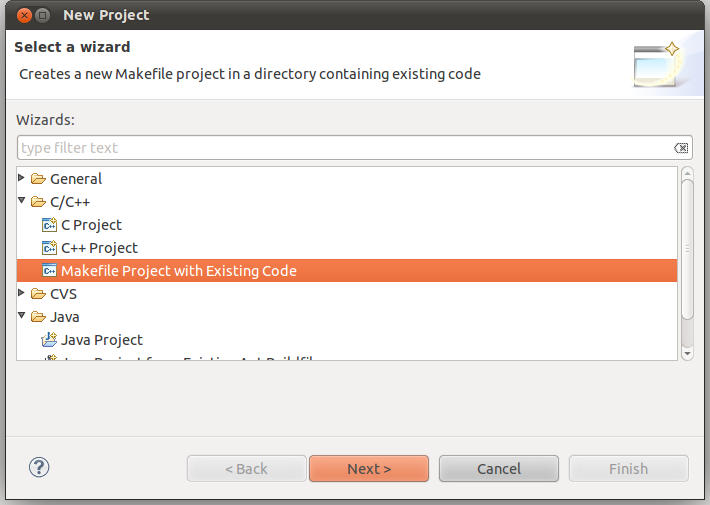Click the Makefile Project icon in highlighted row
The image size is (710, 505).
click(49, 271)
